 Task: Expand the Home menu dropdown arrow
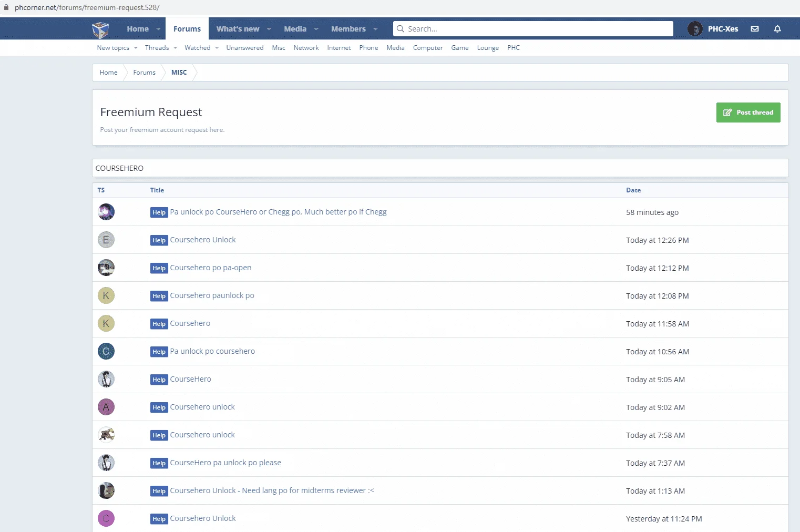158,29
